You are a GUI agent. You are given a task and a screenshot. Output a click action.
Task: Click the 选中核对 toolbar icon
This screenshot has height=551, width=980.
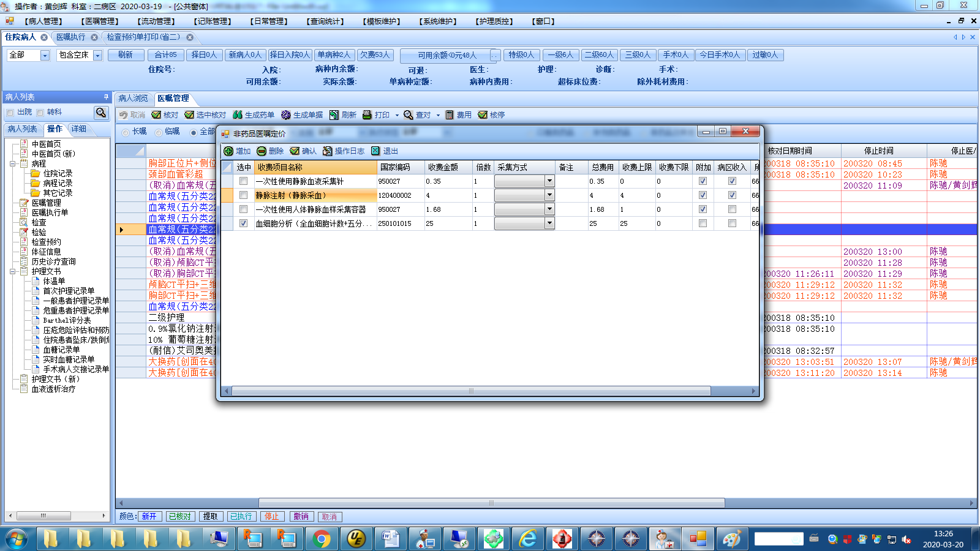[x=189, y=115]
